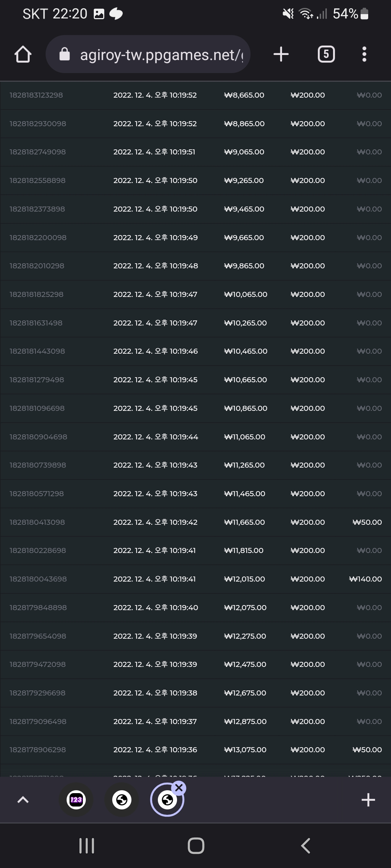Open transaction 1828180043698 with ₩140.00 win
The width and height of the screenshot is (391, 868).
[195, 579]
